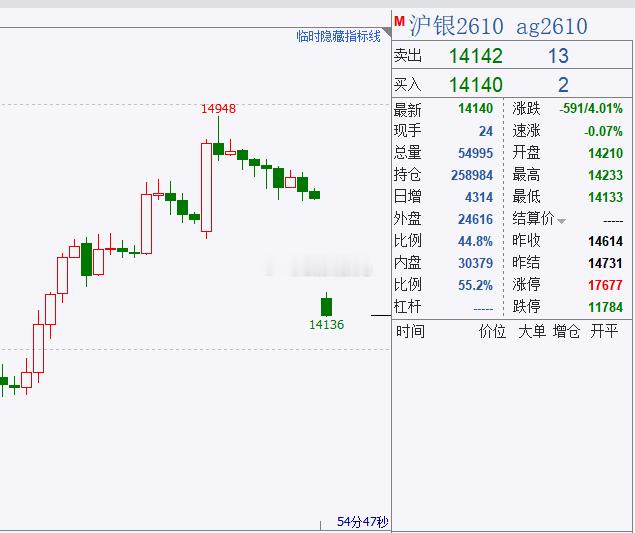Click the 涨停 value 17677
The image size is (635, 533).
pyautogui.click(x=605, y=285)
